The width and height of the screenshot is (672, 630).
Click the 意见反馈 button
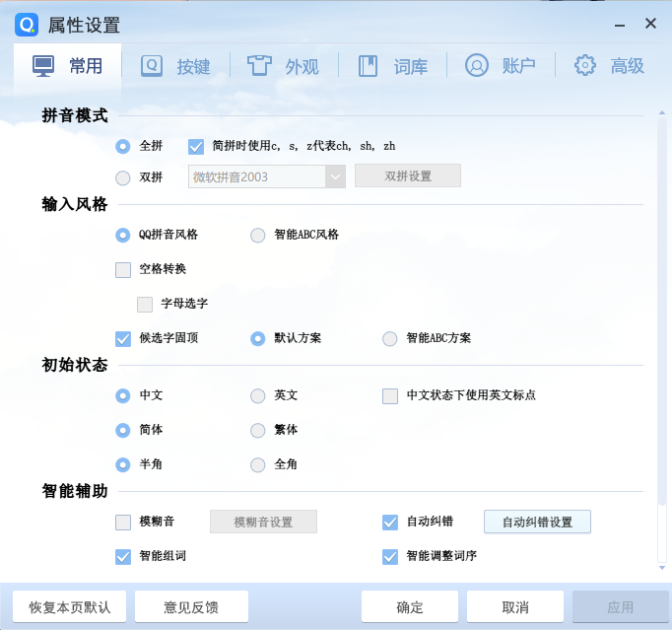[191, 606]
